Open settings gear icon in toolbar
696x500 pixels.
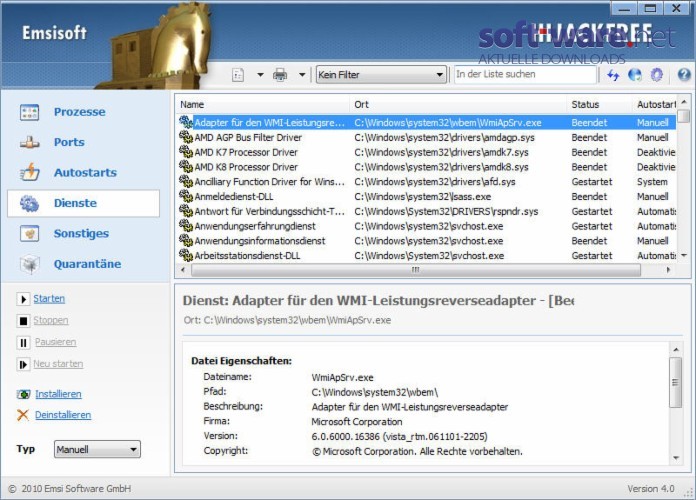657,75
